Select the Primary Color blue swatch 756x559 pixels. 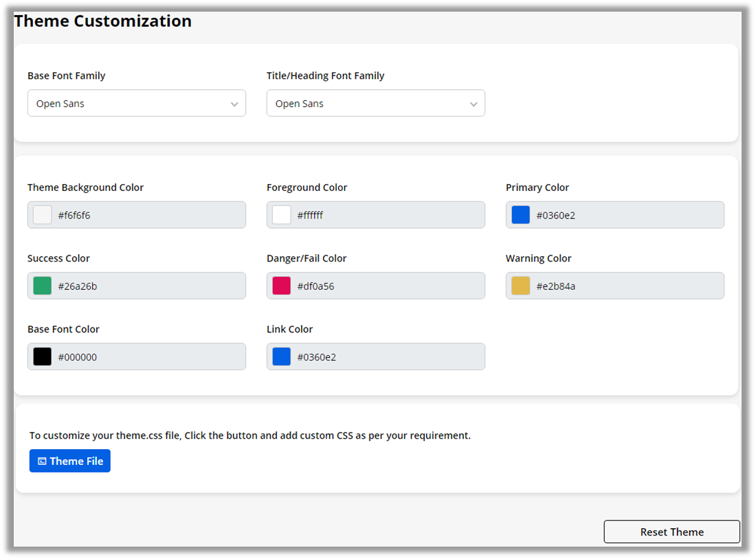521,215
